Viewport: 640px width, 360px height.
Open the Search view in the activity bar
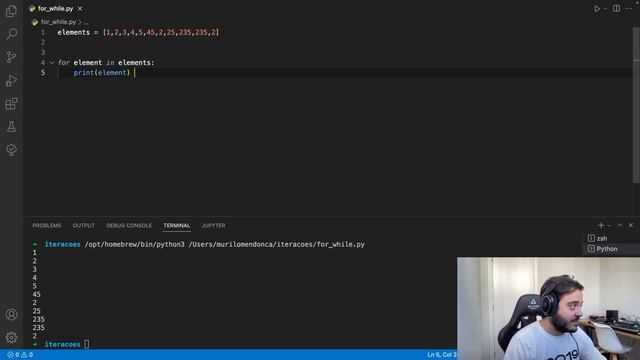coord(11,34)
